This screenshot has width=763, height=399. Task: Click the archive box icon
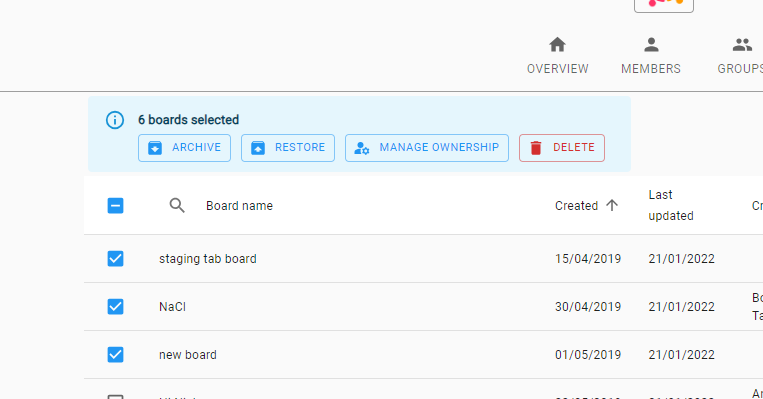(x=155, y=148)
